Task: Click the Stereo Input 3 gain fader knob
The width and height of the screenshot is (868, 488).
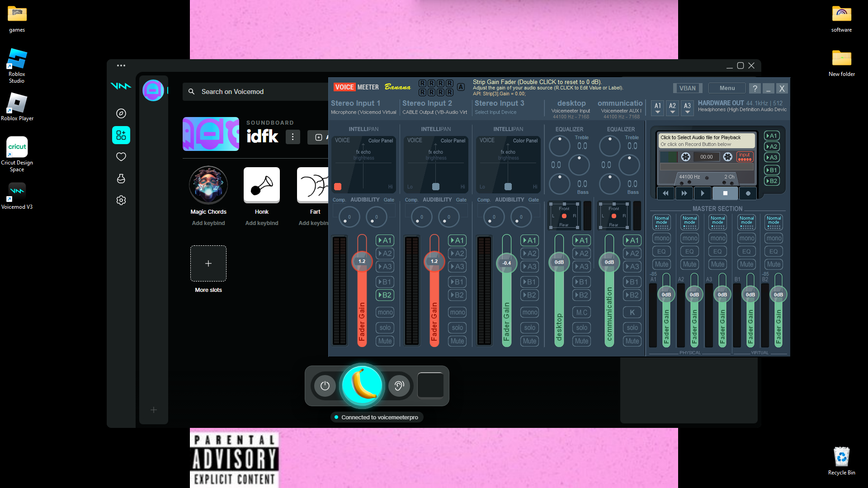Action: pos(506,263)
